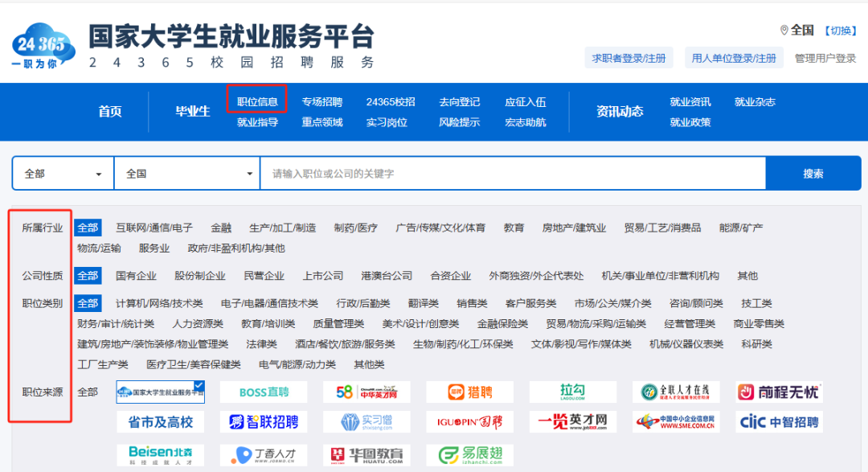Select the 前程无忧 source logo
Viewport: 868px width, 472px height.
coord(779,392)
